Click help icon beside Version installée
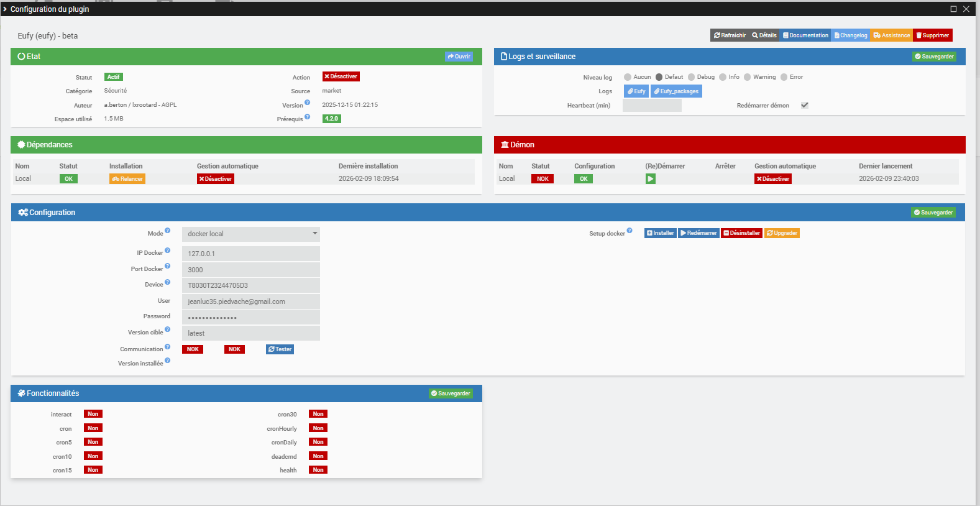Screen dimensions: 980x506 [167, 361]
